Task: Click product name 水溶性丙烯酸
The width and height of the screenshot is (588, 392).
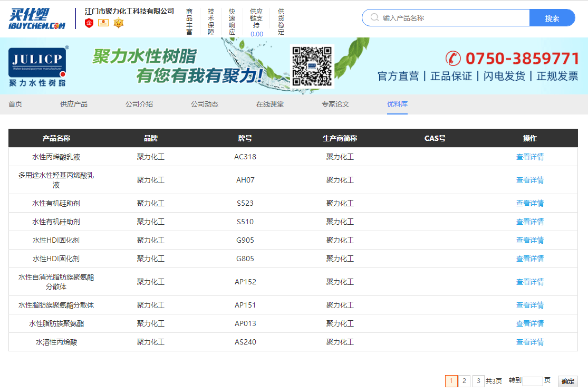Action: point(56,342)
